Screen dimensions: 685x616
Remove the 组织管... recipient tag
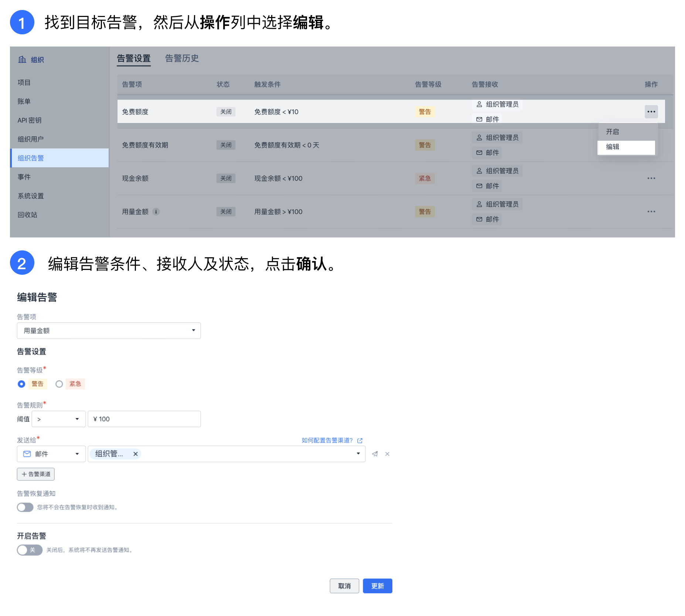136,454
